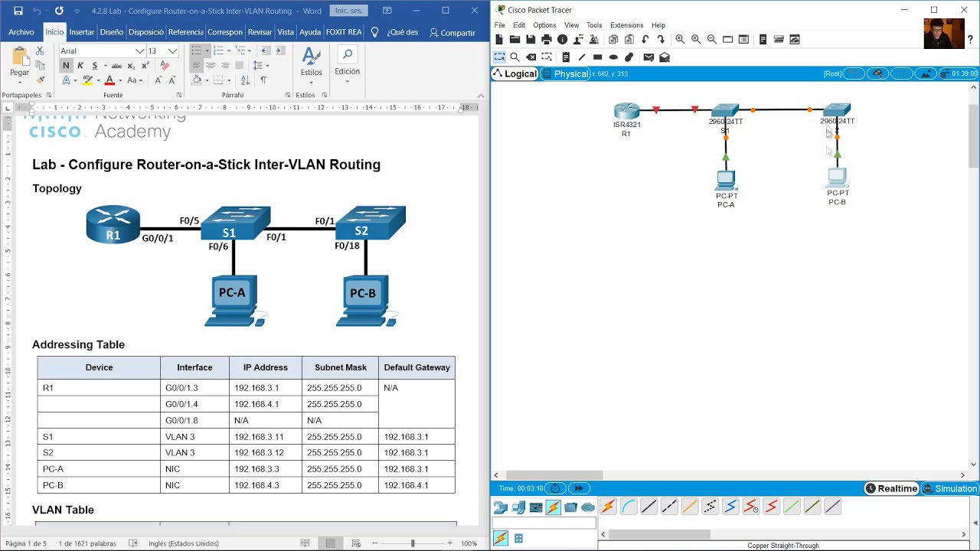Apply yellow text highlight color
Image resolution: width=980 pixels, height=551 pixels.
coord(87,80)
